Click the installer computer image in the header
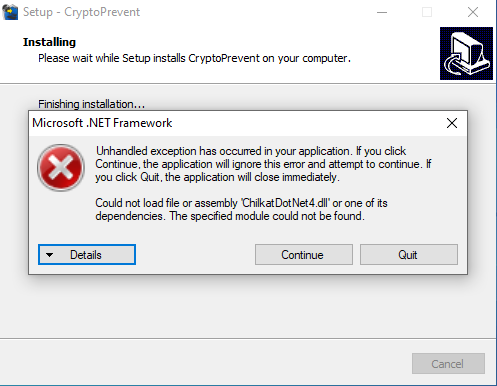 tap(466, 53)
